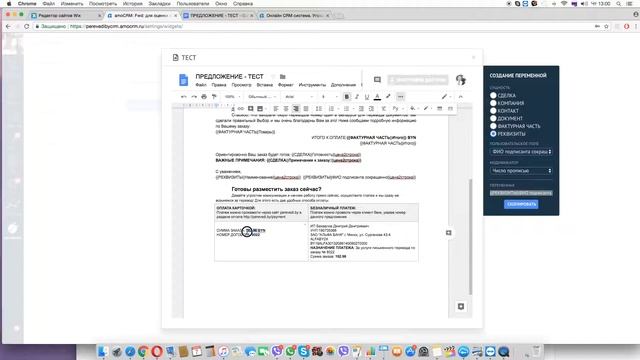Screen dimensions: 640x360
Task: Toggle bold formatting in toolbar
Action: [x=347, y=97]
